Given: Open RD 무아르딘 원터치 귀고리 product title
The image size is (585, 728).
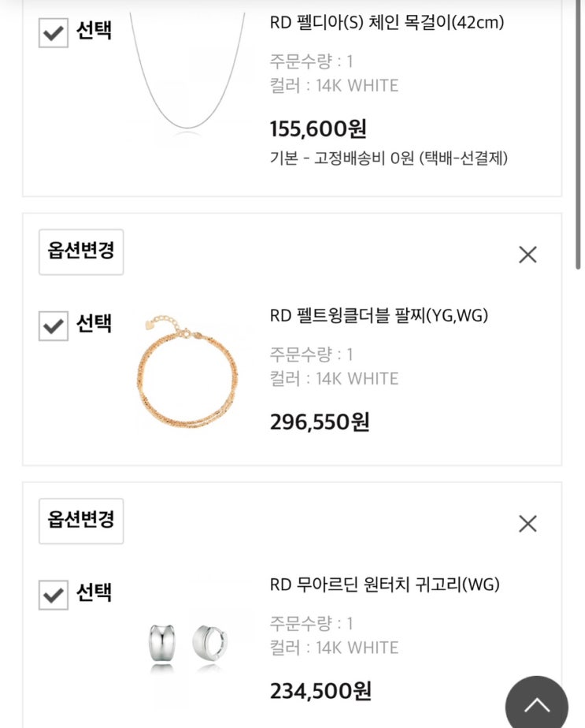Looking at the screenshot, I should coord(384,585).
